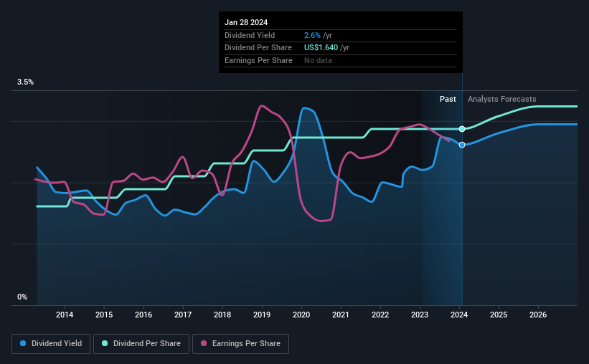
Task: Click the 2025 x-axis label
Action: pyautogui.click(x=499, y=315)
